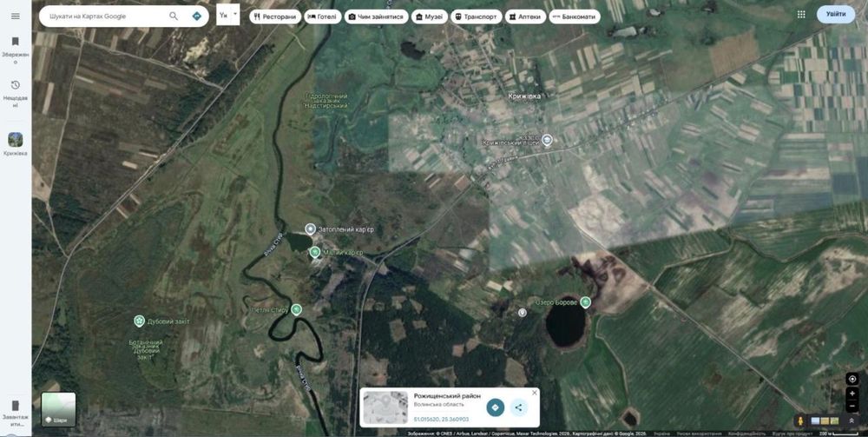Open directions from the search bar

pos(196,16)
